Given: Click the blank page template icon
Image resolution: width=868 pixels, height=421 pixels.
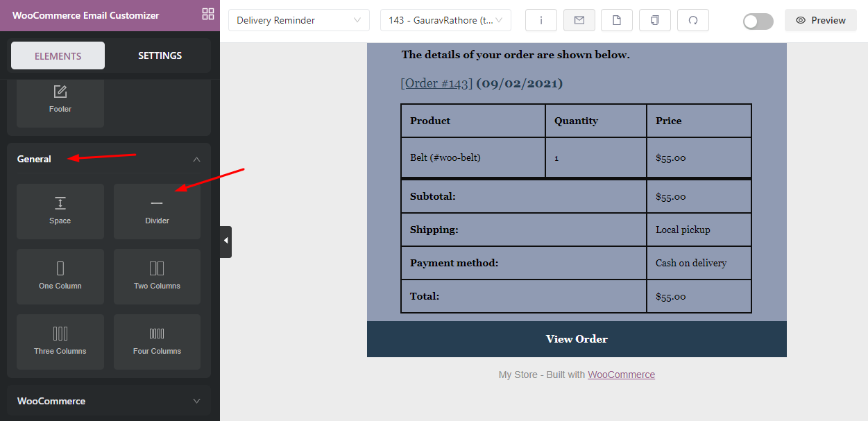Looking at the screenshot, I should (x=617, y=20).
